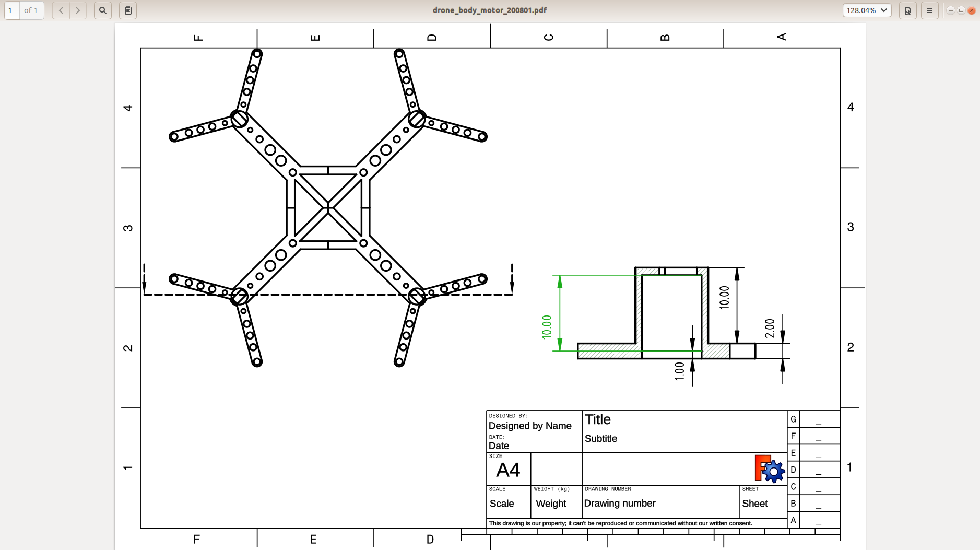Click the 'Scale' value text
Viewport: 980px width, 550px height.
click(502, 504)
